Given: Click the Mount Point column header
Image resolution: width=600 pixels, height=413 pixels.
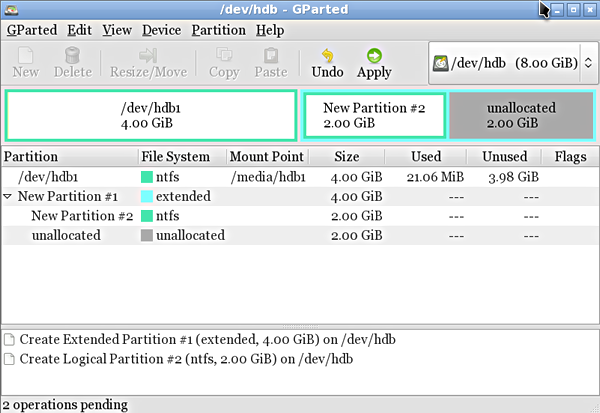Looking at the screenshot, I should (265, 157).
